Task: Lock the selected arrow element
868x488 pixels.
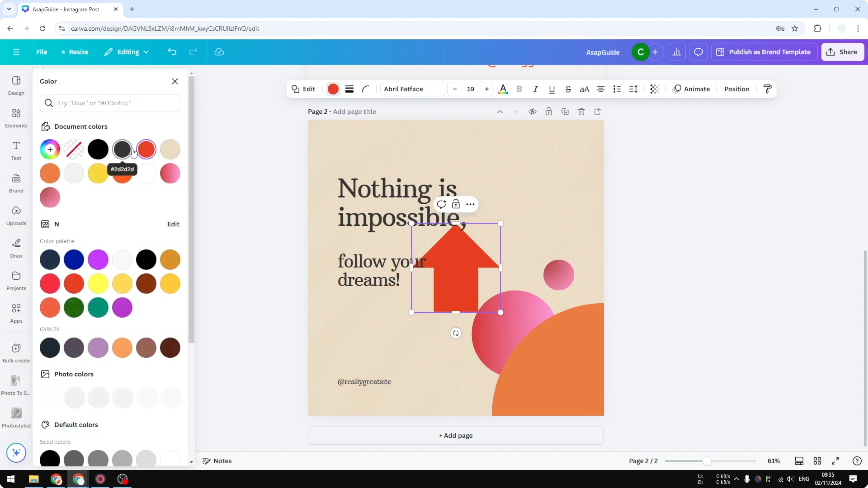Action: (x=456, y=204)
